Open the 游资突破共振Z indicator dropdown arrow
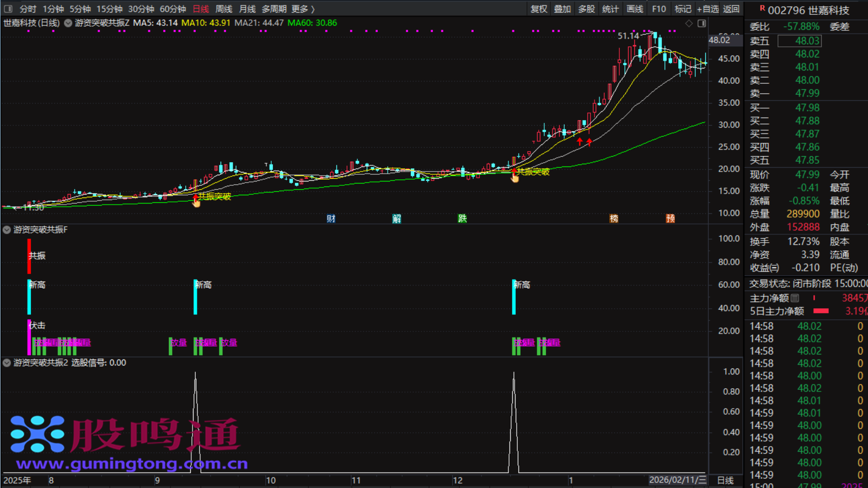The height and width of the screenshot is (488, 868). (x=68, y=23)
